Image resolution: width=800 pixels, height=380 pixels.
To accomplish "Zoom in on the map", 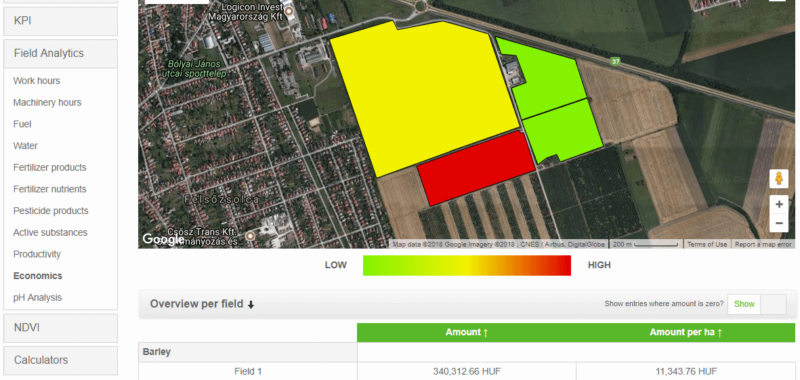I will pos(779,205).
